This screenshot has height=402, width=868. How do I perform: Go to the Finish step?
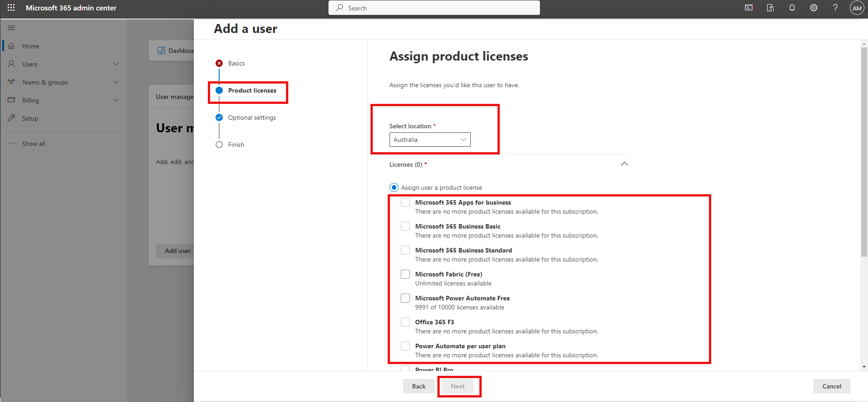236,145
